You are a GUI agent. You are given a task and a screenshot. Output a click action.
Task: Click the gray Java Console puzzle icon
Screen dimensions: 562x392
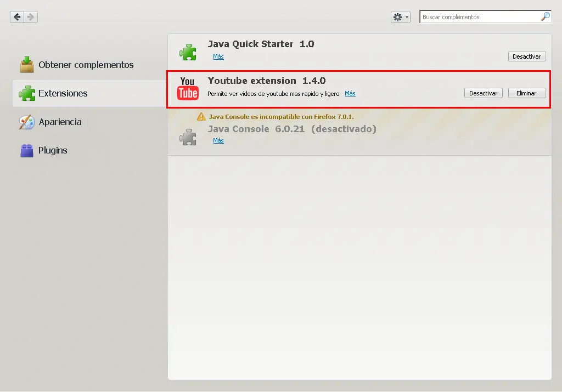(188, 137)
